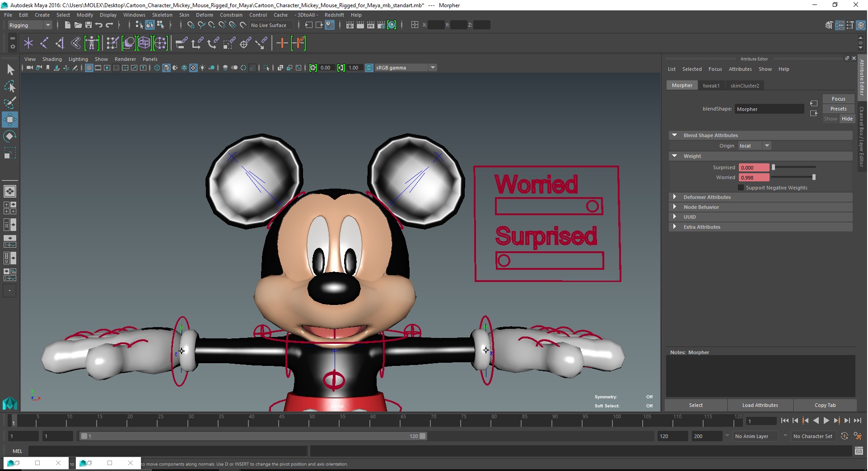This screenshot has height=471, width=868.
Task: Open Render Settings
Action: coord(381,25)
